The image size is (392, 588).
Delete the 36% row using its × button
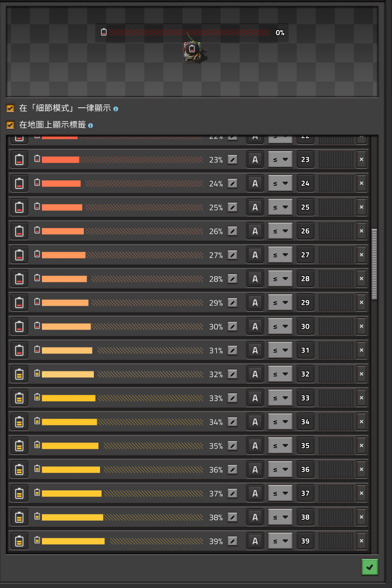[x=362, y=469]
